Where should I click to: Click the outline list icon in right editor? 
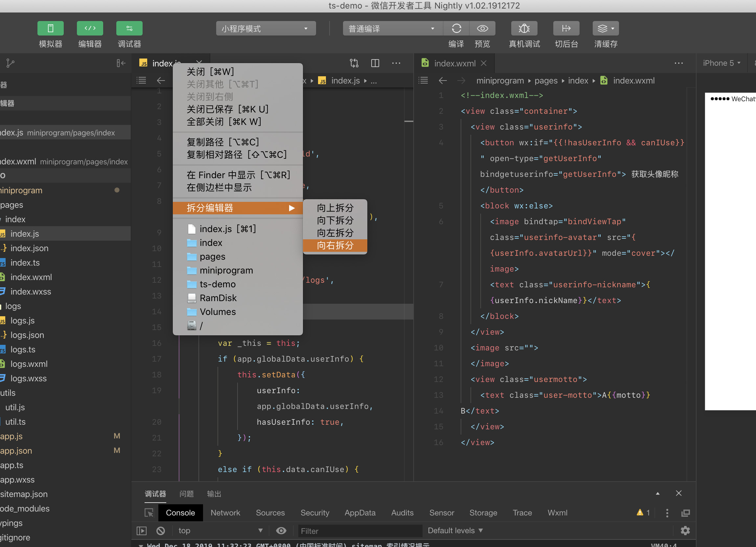coord(423,81)
